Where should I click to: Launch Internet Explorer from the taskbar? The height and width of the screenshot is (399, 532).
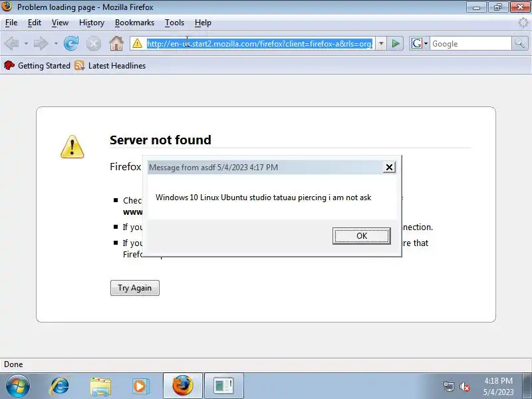[59, 386]
